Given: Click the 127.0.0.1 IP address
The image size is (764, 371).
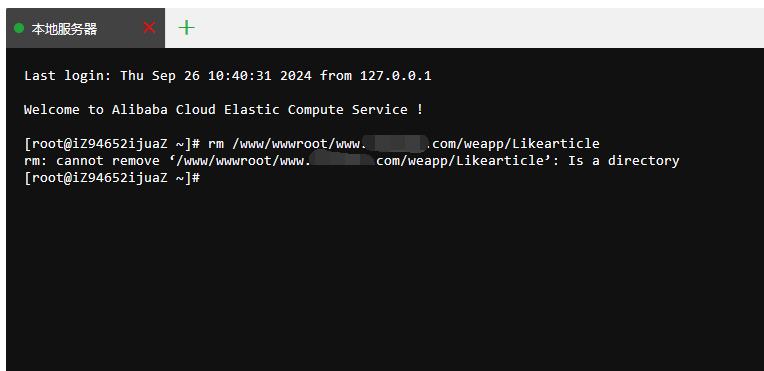Looking at the screenshot, I should click(x=396, y=76).
